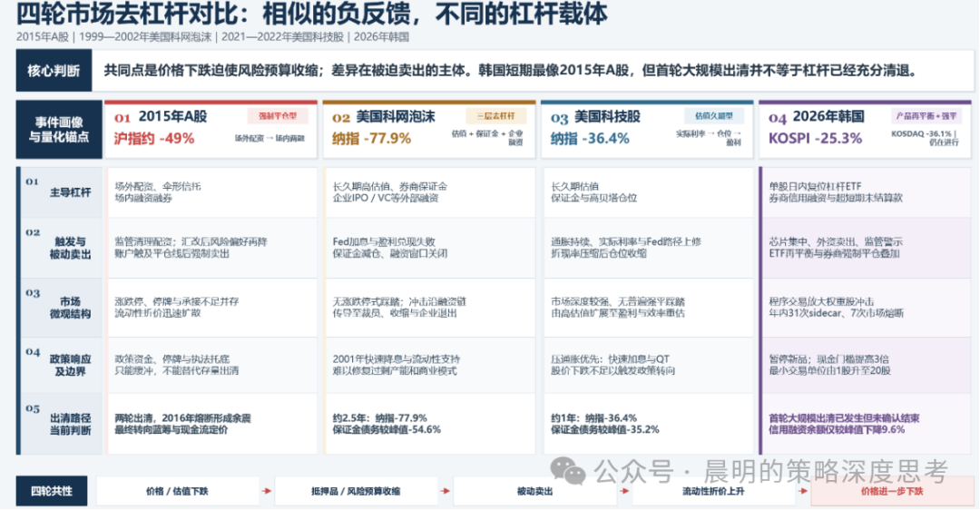Click the flow step '被动卖出'
980x510 pixels.
click(535, 491)
